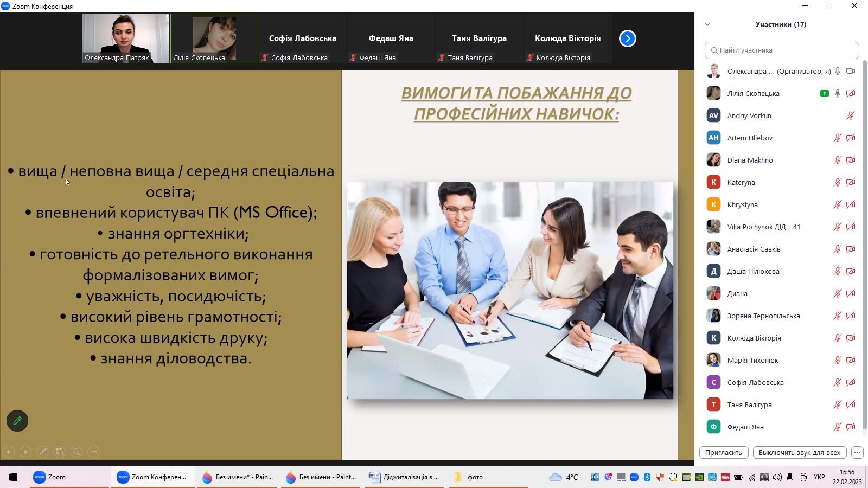
Task: Click Выключить звук для всех button
Action: point(800,452)
